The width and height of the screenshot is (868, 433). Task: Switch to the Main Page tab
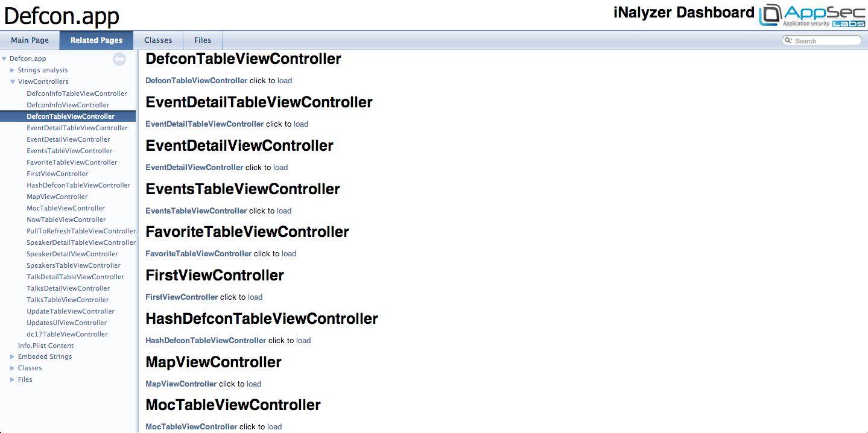click(x=30, y=40)
